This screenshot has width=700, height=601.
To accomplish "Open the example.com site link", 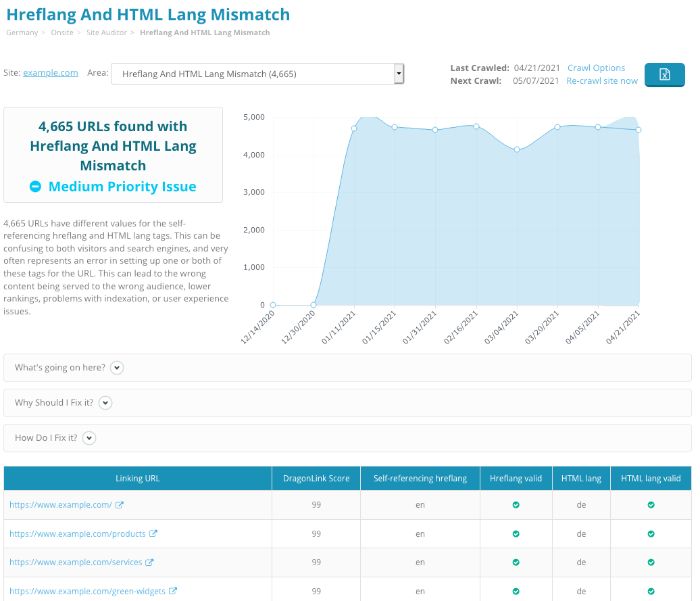I will (50, 72).
